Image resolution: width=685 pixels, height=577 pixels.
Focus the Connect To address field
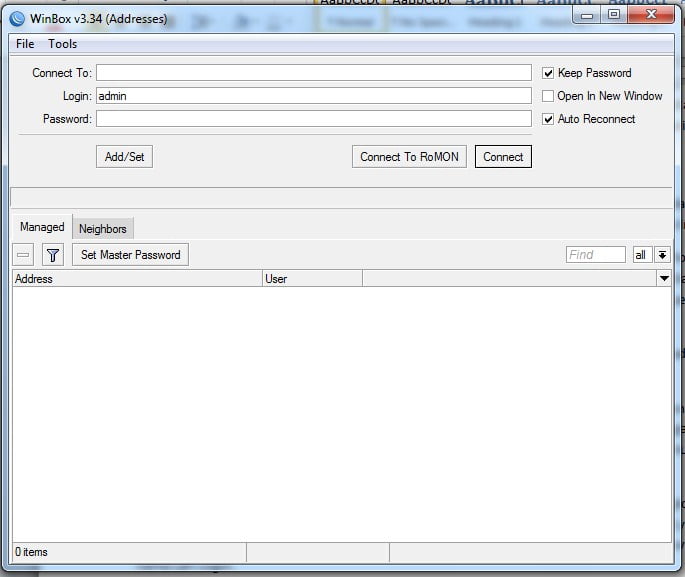pyautogui.click(x=314, y=73)
